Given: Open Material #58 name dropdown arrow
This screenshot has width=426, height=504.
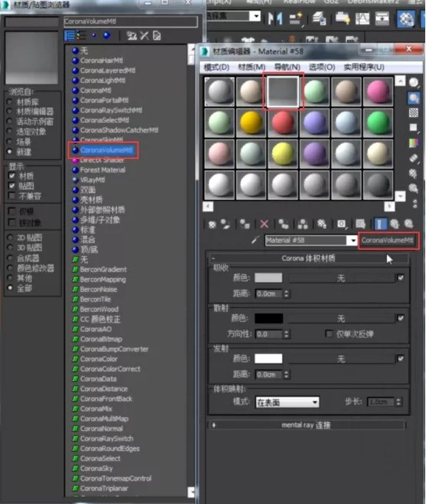Looking at the screenshot, I should [x=353, y=240].
